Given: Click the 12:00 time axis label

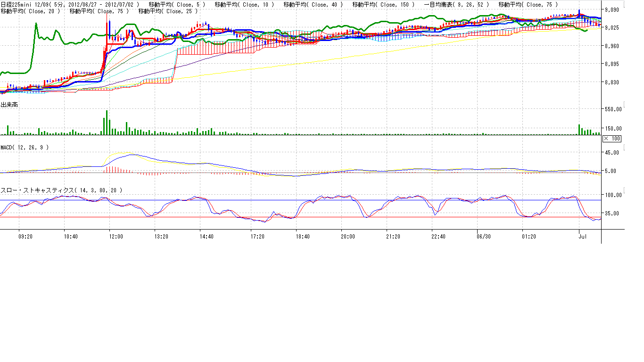Looking at the screenshot, I should (x=116, y=236).
